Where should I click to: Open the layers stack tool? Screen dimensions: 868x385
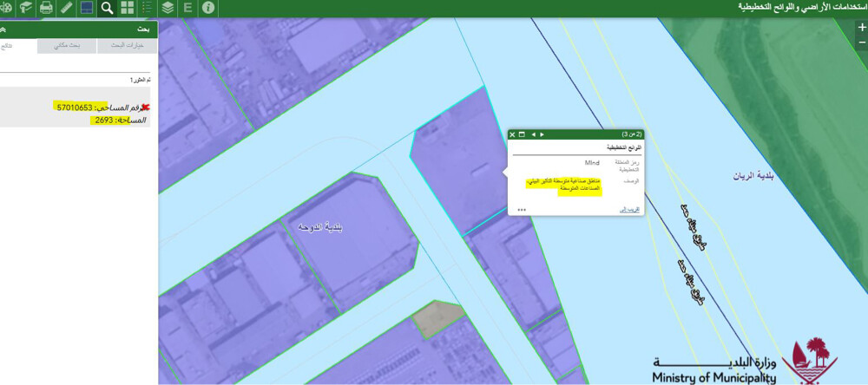click(168, 8)
